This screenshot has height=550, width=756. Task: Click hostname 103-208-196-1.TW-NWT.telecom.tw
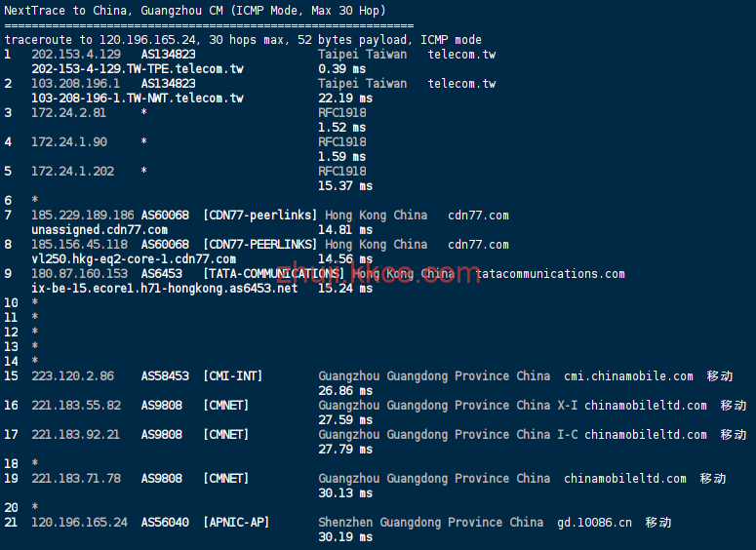[138, 98]
